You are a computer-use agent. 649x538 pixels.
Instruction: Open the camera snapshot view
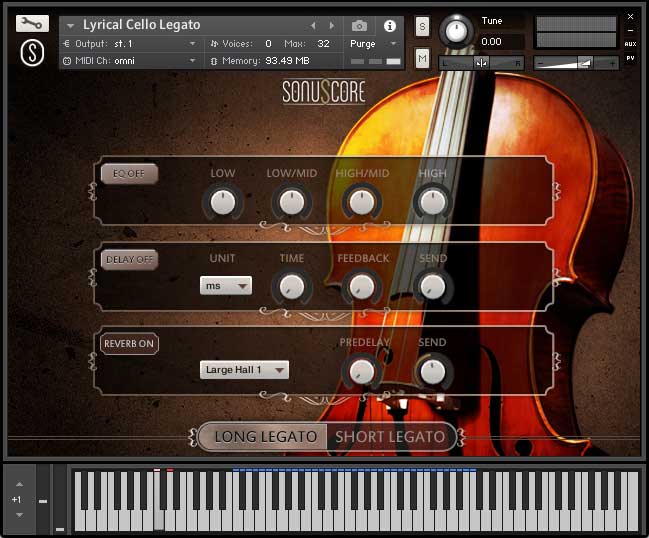(x=359, y=26)
